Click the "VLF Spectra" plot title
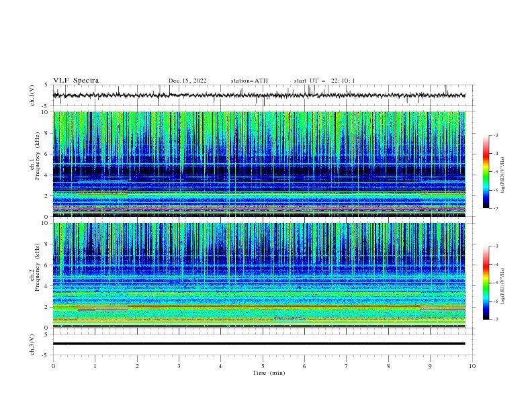532x411 pixels. point(76,81)
